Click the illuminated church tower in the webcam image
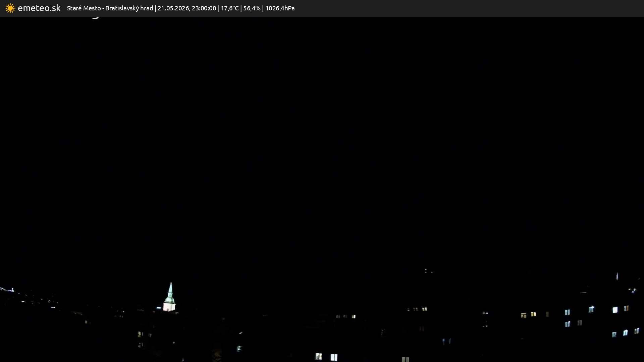Image resolution: width=644 pixels, height=362 pixels. point(170,297)
